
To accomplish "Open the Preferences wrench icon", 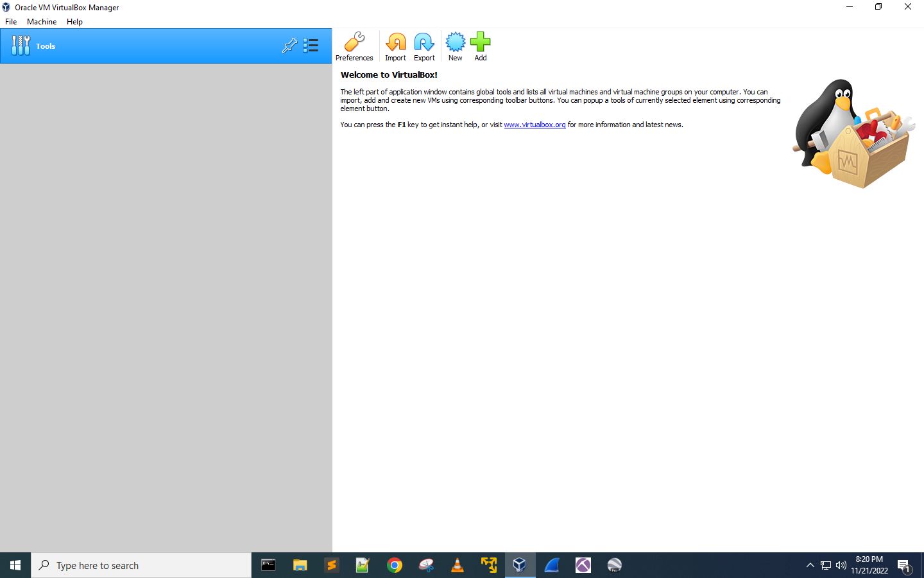I will pyautogui.click(x=354, y=46).
